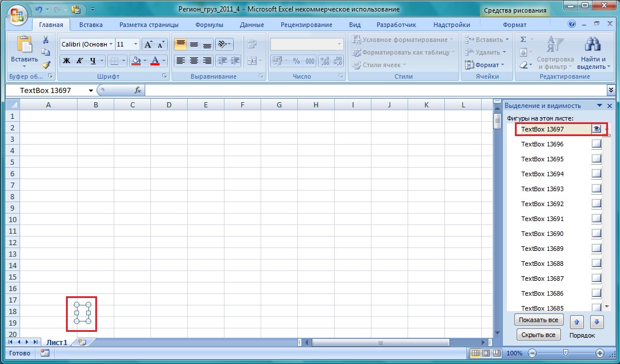Click the Cut scissors icon
The image size is (620, 364).
[x=45, y=40]
